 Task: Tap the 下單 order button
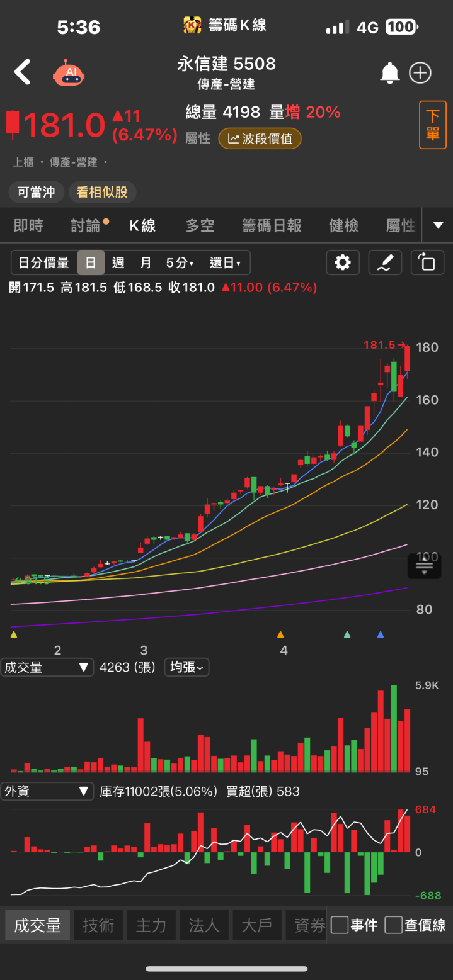[433, 125]
